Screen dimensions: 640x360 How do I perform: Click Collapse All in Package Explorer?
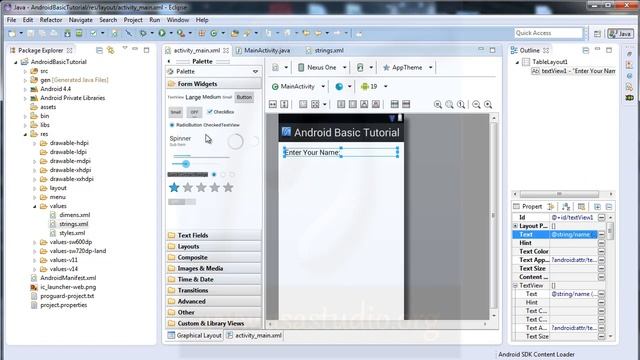(x=99, y=50)
